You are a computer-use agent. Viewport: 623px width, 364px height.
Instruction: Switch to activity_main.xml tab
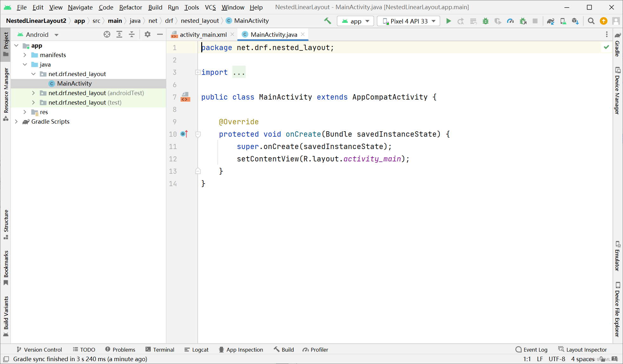(203, 34)
